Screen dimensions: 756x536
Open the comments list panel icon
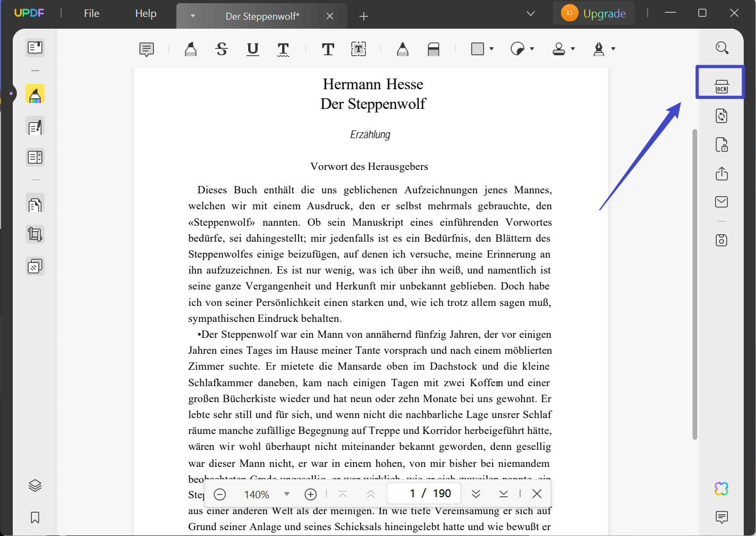(721, 517)
